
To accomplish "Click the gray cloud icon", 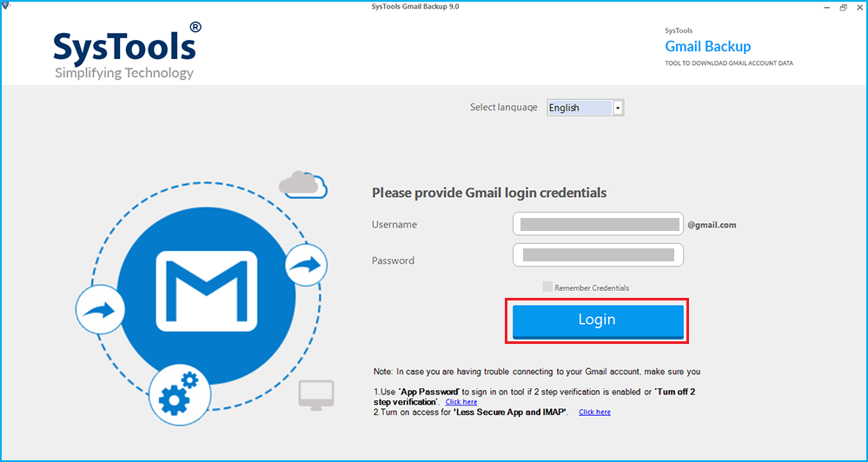I will pos(303,184).
